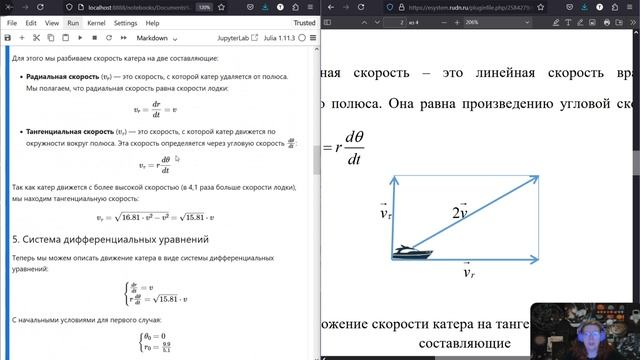This screenshot has width=640, height=360.
Task: Click the kernel status circle indicator
Action: (x=302, y=38)
